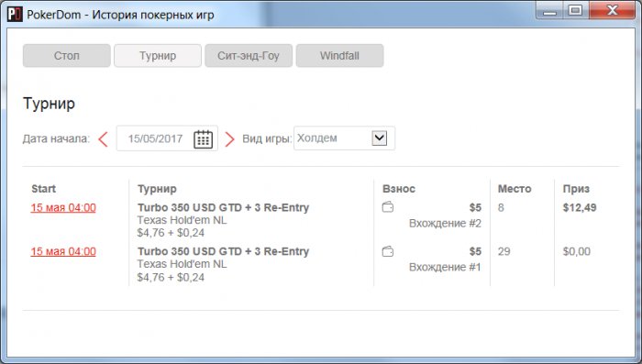Click Вхождение #2 label
This screenshot has width=642, height=364.
pyautogui.click(x=445, y=224)
